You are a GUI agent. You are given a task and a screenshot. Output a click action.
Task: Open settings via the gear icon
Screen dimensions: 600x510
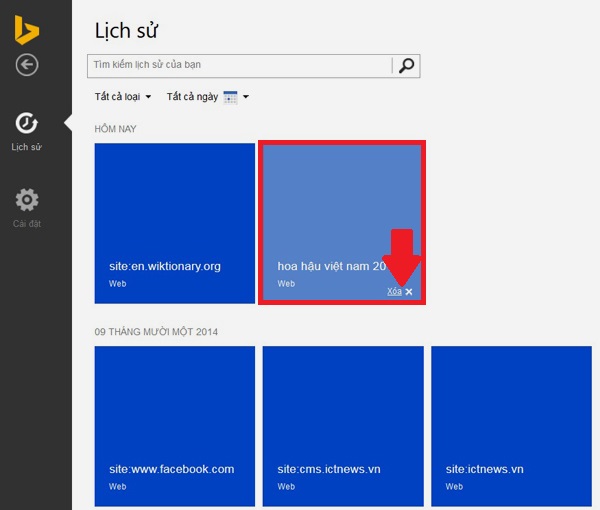point(27,199)
